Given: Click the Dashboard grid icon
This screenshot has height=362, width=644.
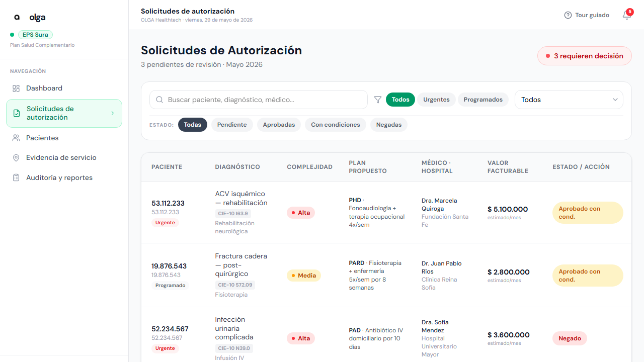Looking at the screenshot, I should point(16,88).
